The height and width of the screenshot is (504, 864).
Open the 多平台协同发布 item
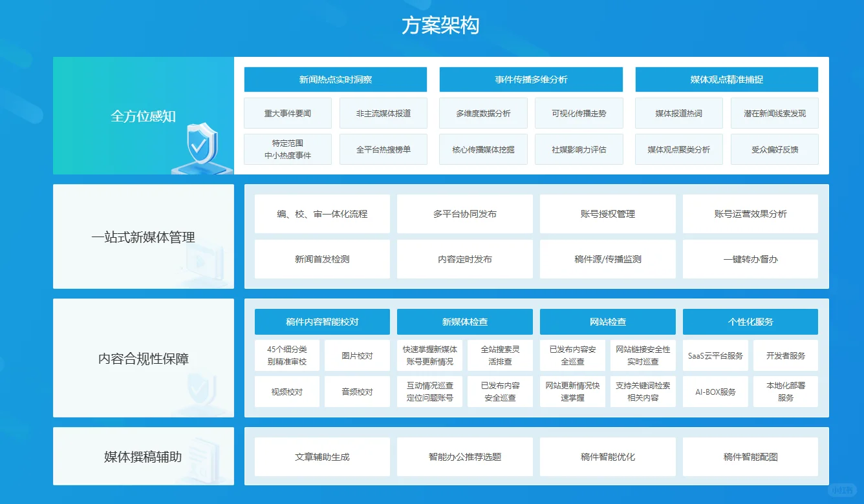pos(465,214)
